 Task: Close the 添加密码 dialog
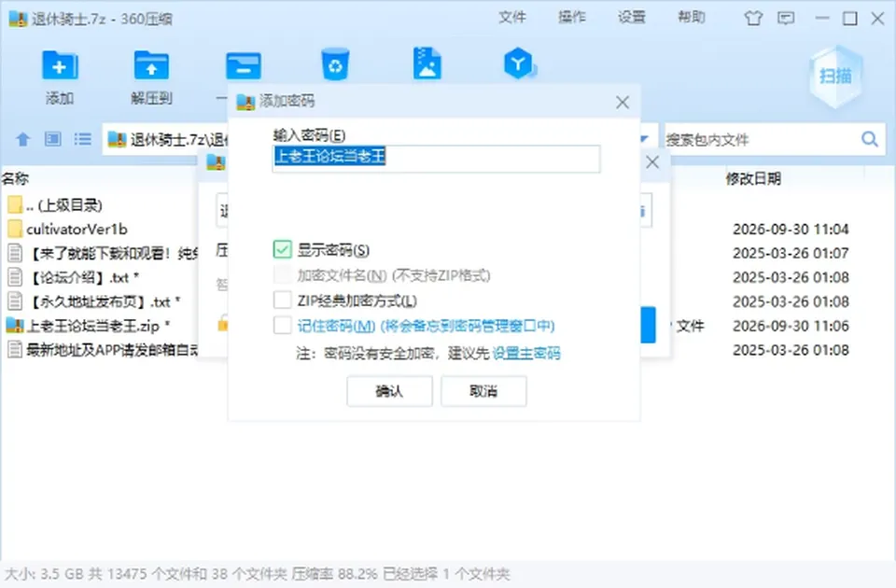[623, 103]
